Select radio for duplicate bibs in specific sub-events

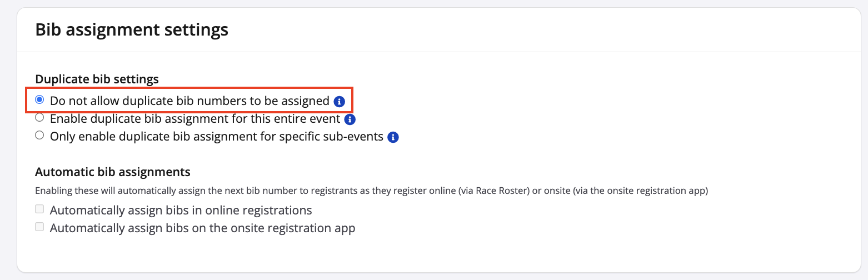[39, 136]
